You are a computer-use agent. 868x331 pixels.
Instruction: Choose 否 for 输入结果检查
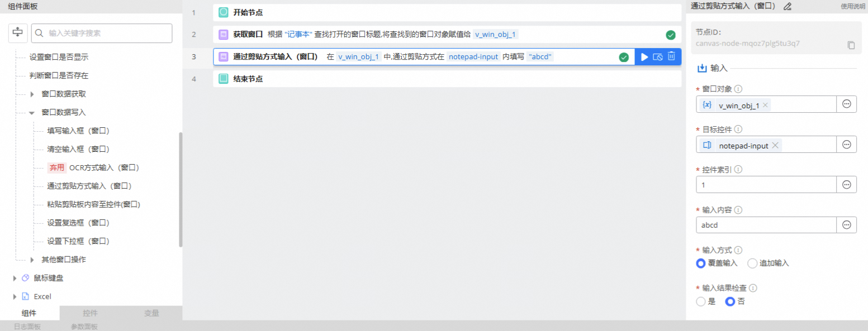pyautogui.click(x=730, y=301)
